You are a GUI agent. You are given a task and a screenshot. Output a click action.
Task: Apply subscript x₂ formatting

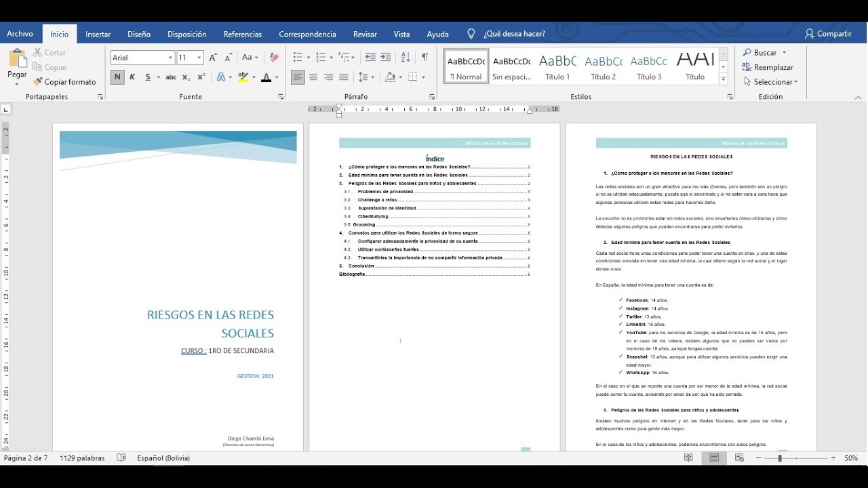[186, 77]
